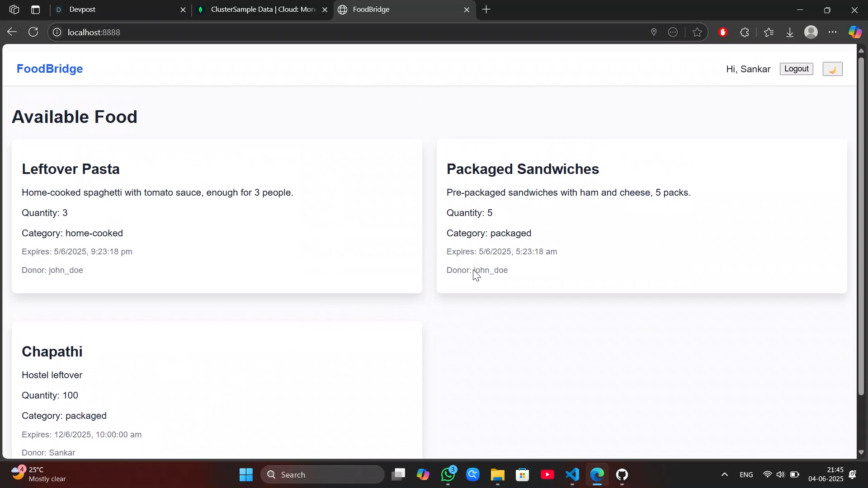Open the FoodBridge home link

(x=50, y=69)
